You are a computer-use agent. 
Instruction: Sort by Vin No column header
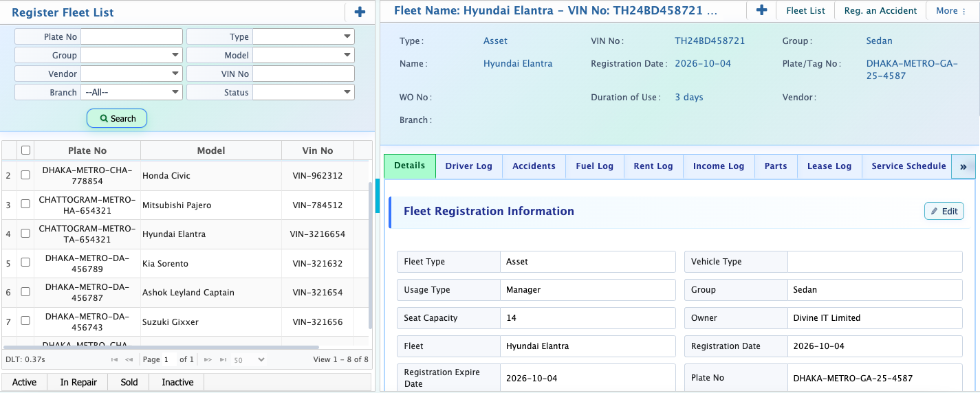318,150
